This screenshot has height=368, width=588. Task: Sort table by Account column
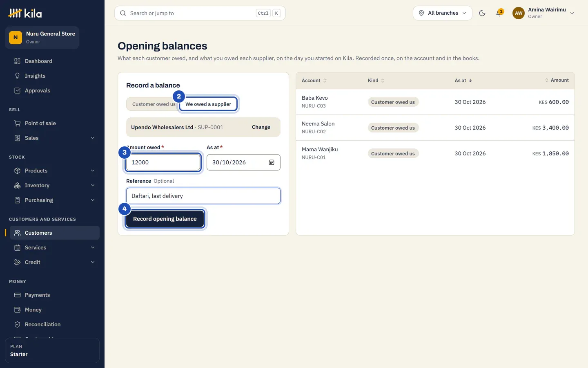pos(314,81)
